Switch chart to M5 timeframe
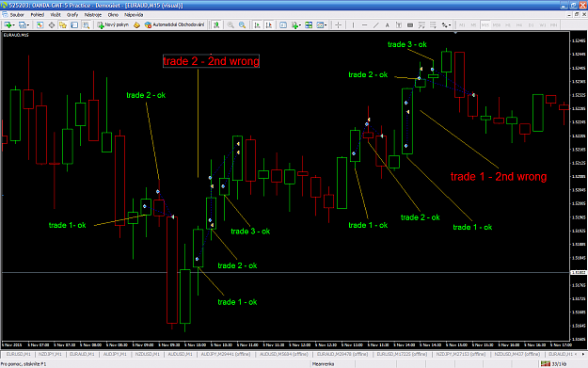The height and width of the screenshot is (368, 588). click(473, 25)
